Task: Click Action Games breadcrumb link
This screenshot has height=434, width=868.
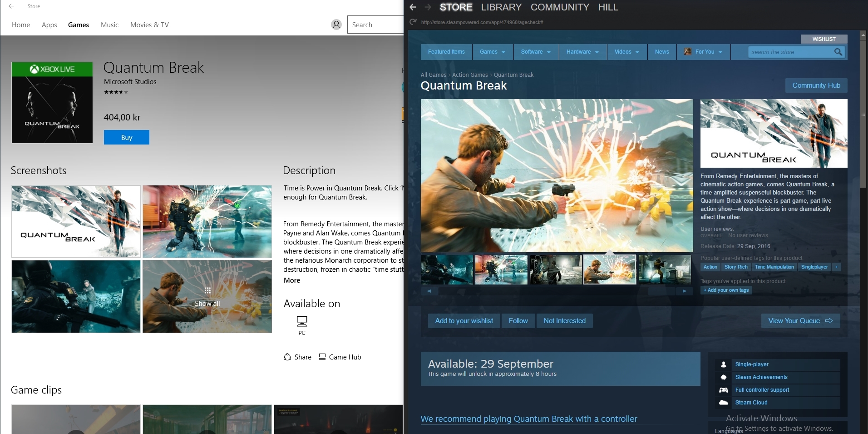Action: (470, 75)
